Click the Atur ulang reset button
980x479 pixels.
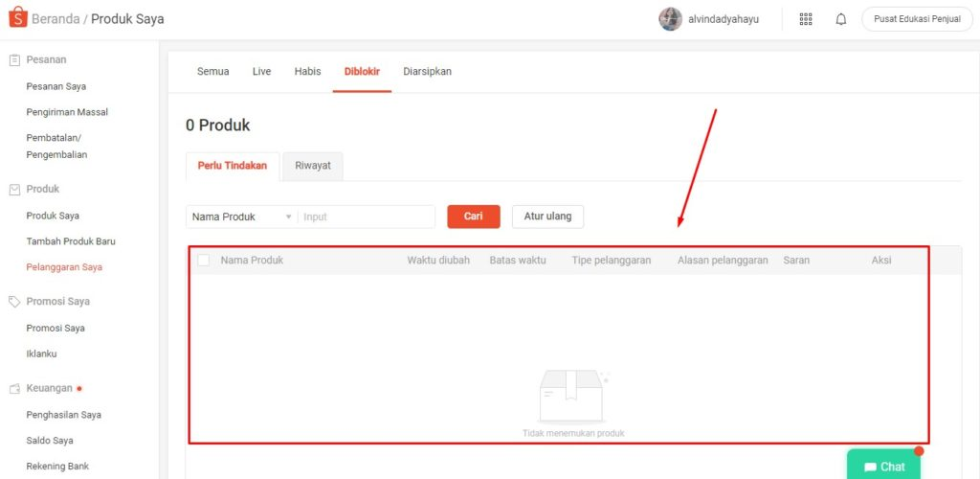[x=547, y=217]
